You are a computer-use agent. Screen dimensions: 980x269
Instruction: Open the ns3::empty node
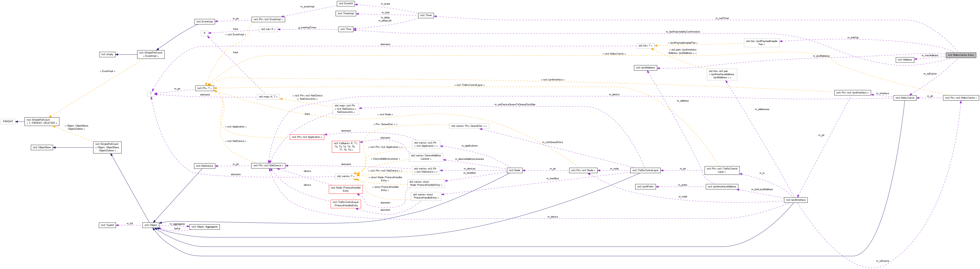tap(107, 54)
